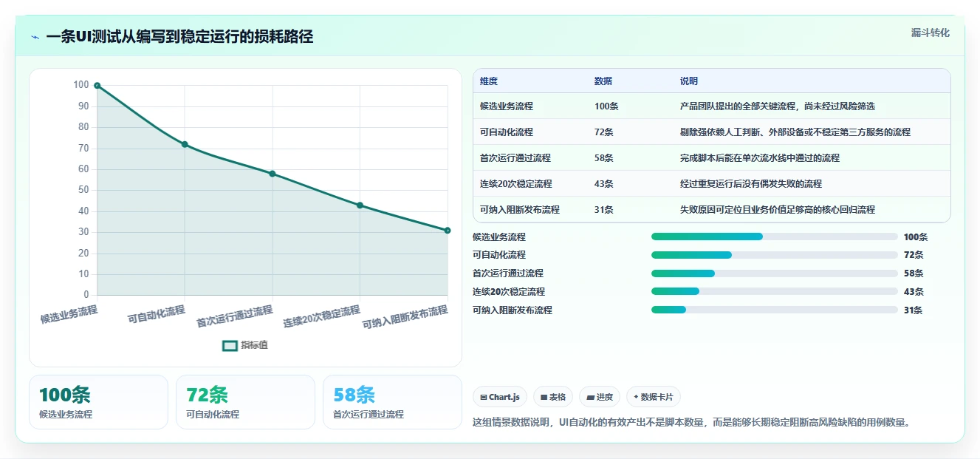Screen dimensions: 980x459
Task: Click description 完成脚本后能在单次流水线中通过的流程
Action: (x=760, y=158)
